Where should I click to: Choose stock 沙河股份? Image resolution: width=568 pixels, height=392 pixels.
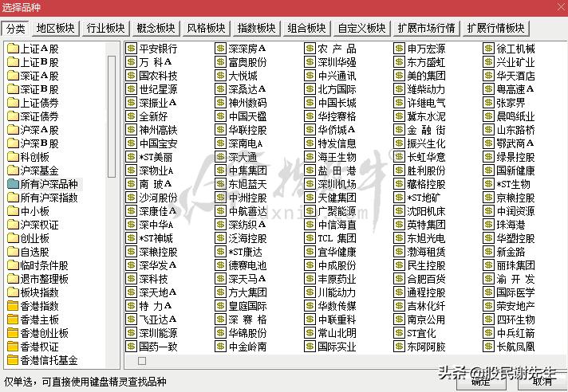[158, 198]
